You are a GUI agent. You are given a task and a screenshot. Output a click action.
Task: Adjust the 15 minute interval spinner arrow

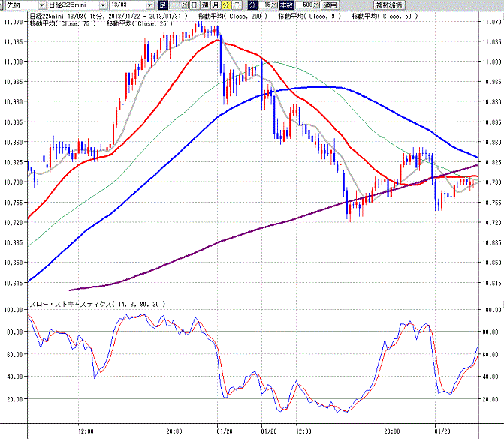[274, 5]
